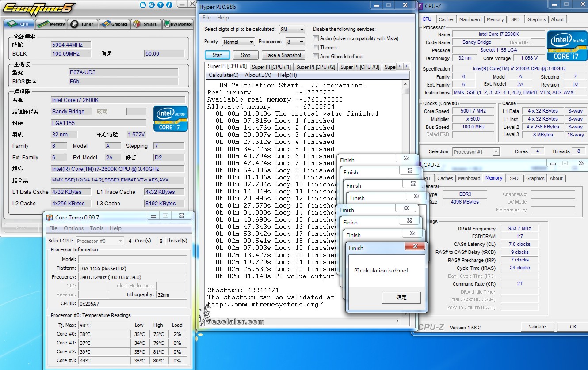Click the OK button in CPU-Z
The image size is (588, 370).
click(x=573, y=327)
